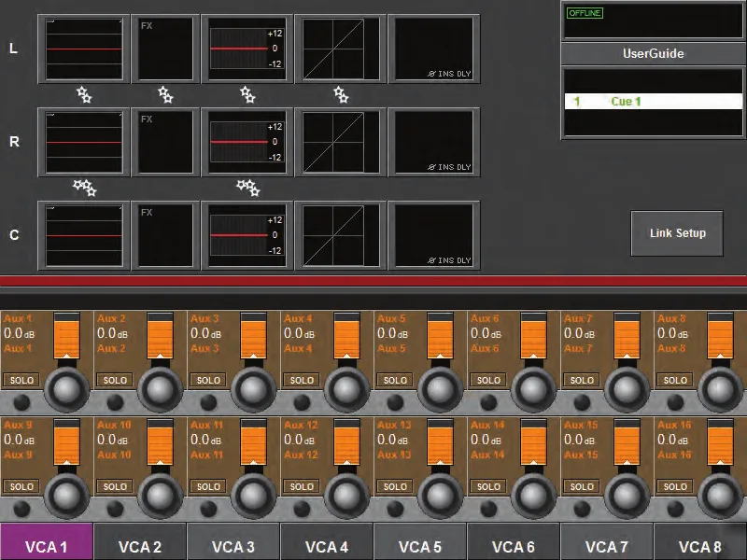
Task: Toggle SOLO on Aux 1
Action: coord(21,380)
